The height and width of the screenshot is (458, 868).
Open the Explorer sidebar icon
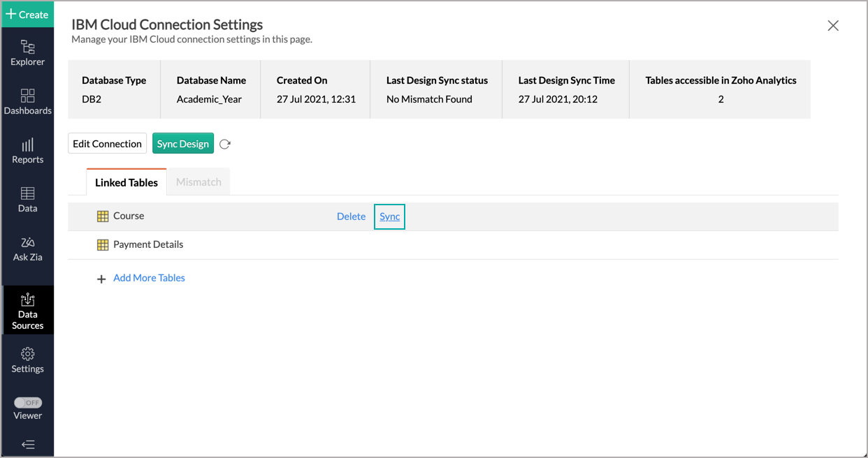[27, 53]
